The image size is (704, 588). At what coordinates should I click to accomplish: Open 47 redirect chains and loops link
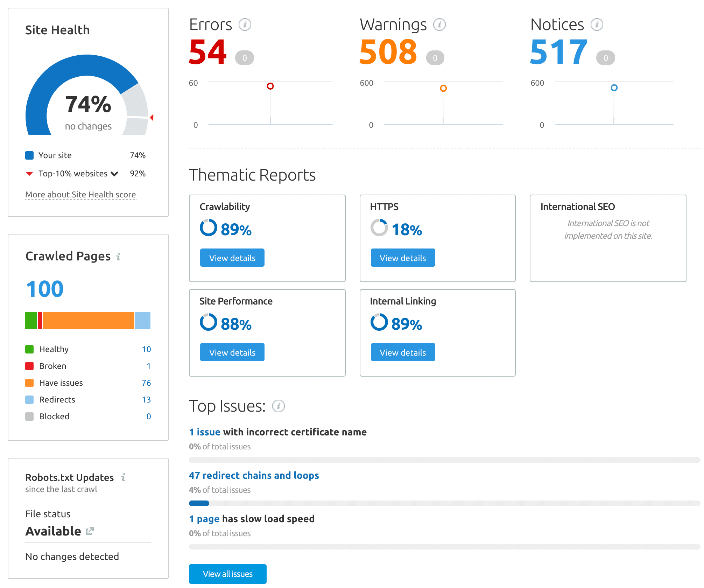point(254,475)
